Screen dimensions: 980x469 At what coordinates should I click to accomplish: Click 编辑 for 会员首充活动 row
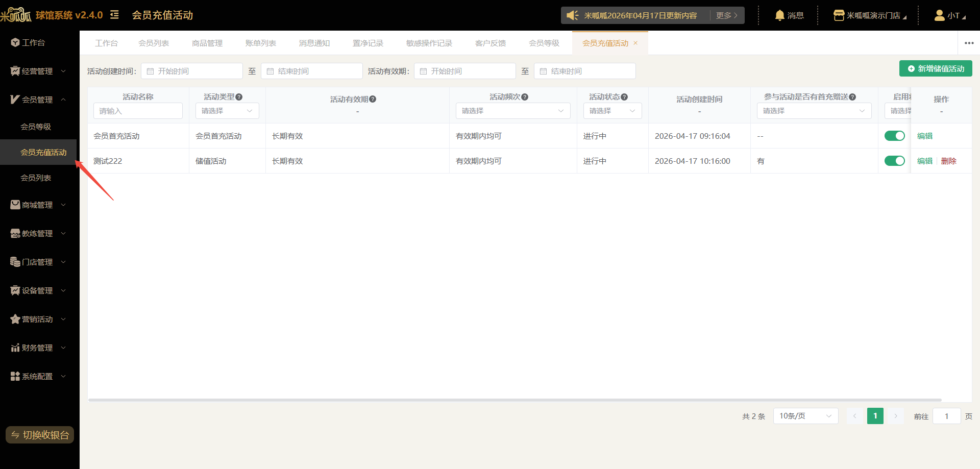tap(924, 136)
